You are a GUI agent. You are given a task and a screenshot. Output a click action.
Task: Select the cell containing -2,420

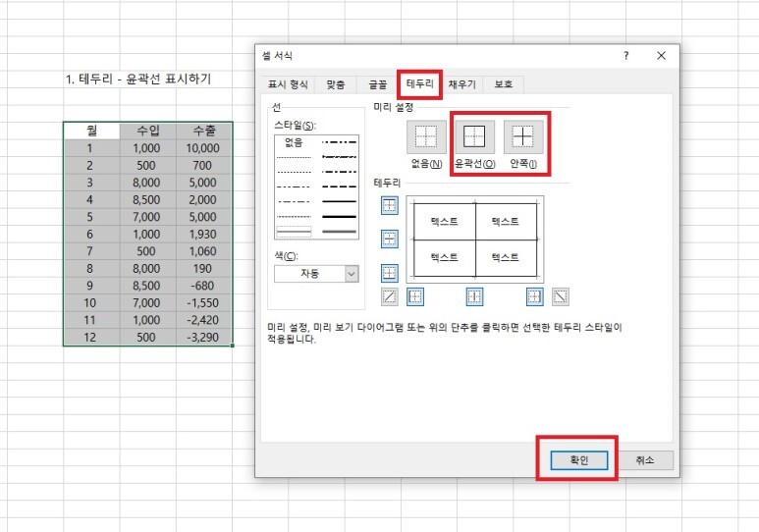[204, 320]
